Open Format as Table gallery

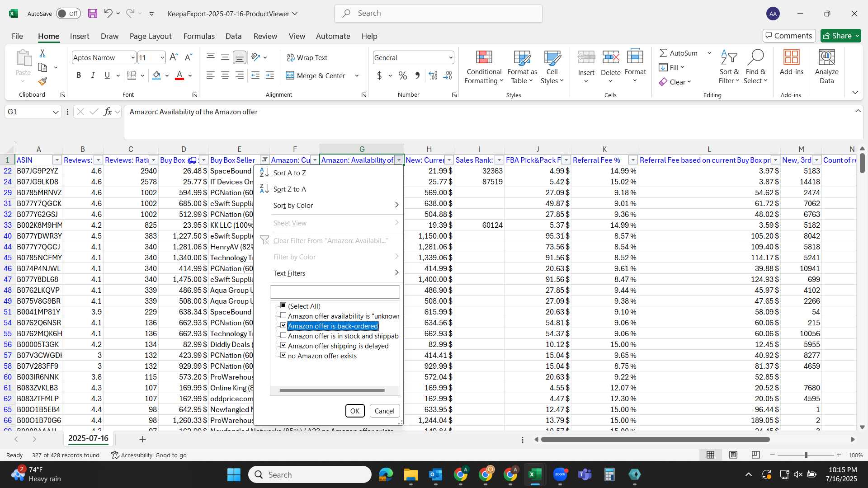(522, 67)
